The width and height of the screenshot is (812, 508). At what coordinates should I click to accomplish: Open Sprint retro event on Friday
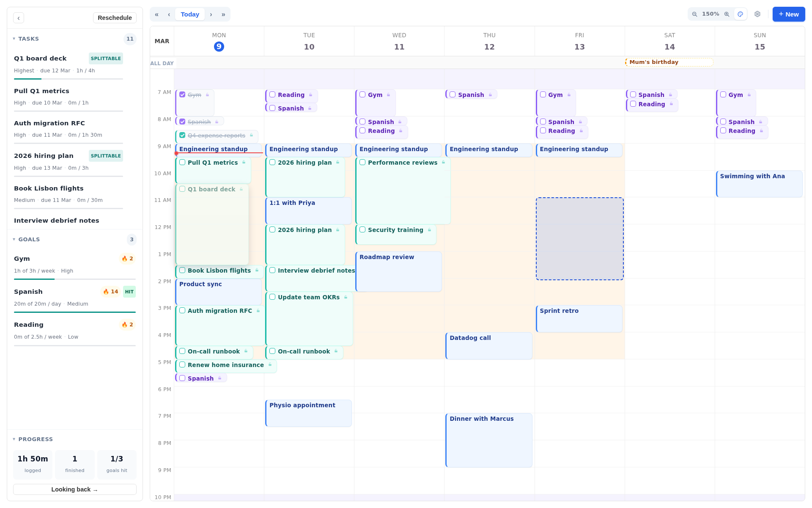click(x=579, y=319)
